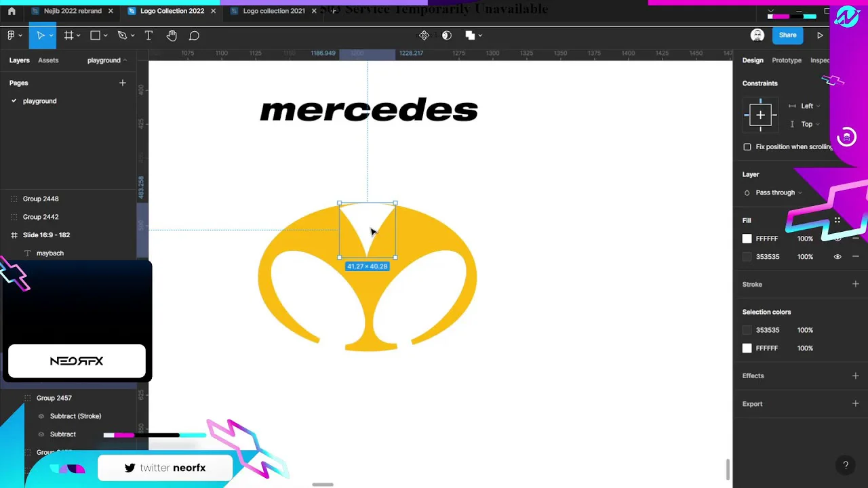The height and width of the screenshot is (488, 868).
Task: Open Move tool options dropdown arrow
Action: pos(51,35)
